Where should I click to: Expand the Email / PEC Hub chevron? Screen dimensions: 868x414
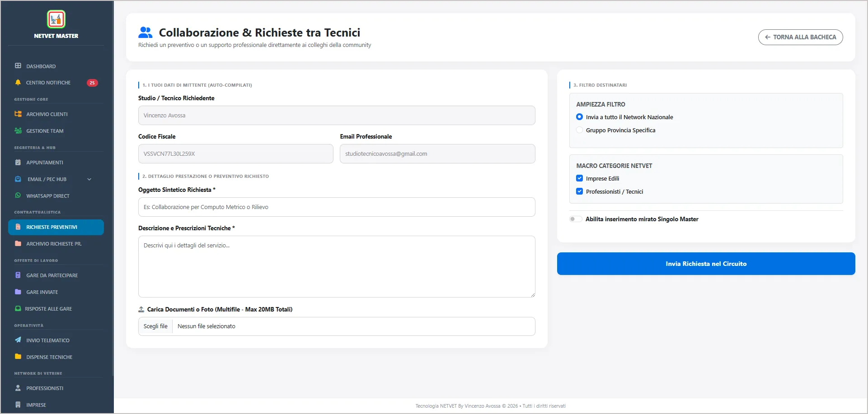click(x=89, y=179)
